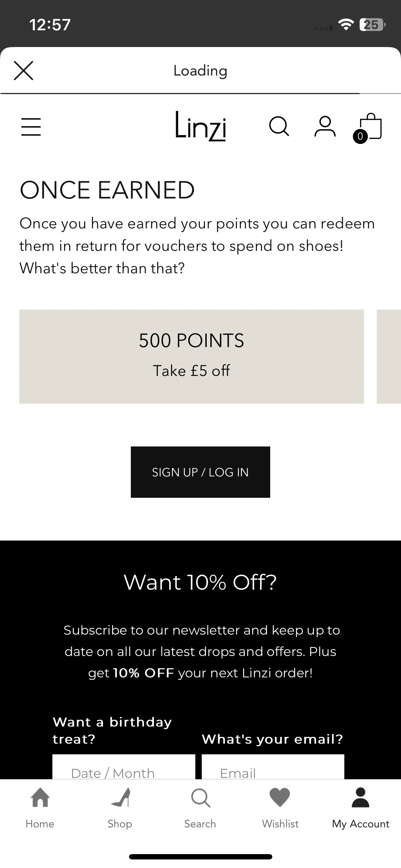Select the My Account tab
Viewport: 401px width, 868px height.
tap(360, 808)
